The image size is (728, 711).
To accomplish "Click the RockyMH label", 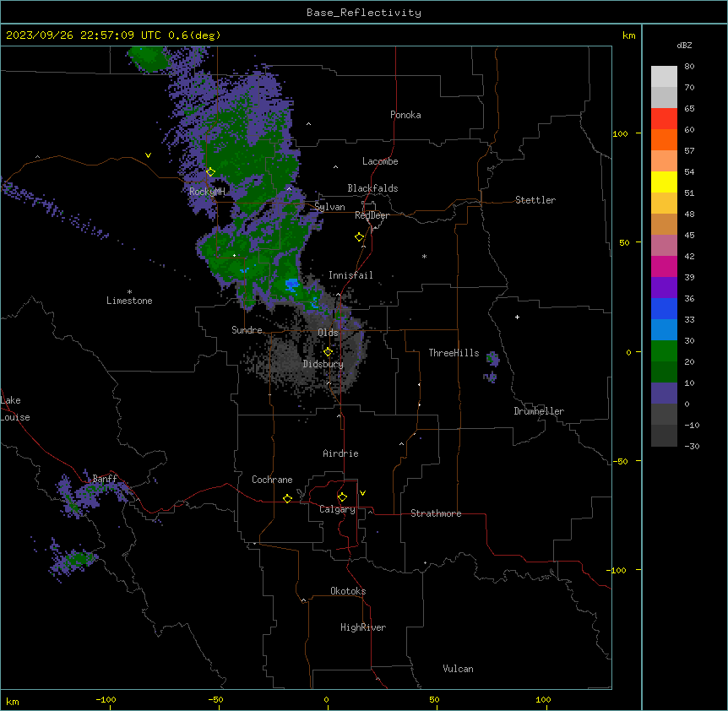I will pos(207,192).
